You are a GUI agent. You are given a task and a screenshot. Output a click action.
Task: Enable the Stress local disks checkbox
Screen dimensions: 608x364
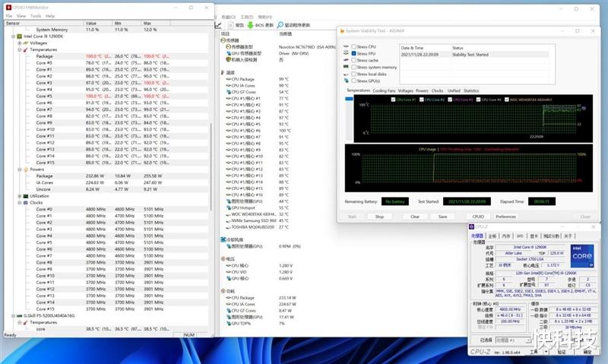tap(353, 74)
